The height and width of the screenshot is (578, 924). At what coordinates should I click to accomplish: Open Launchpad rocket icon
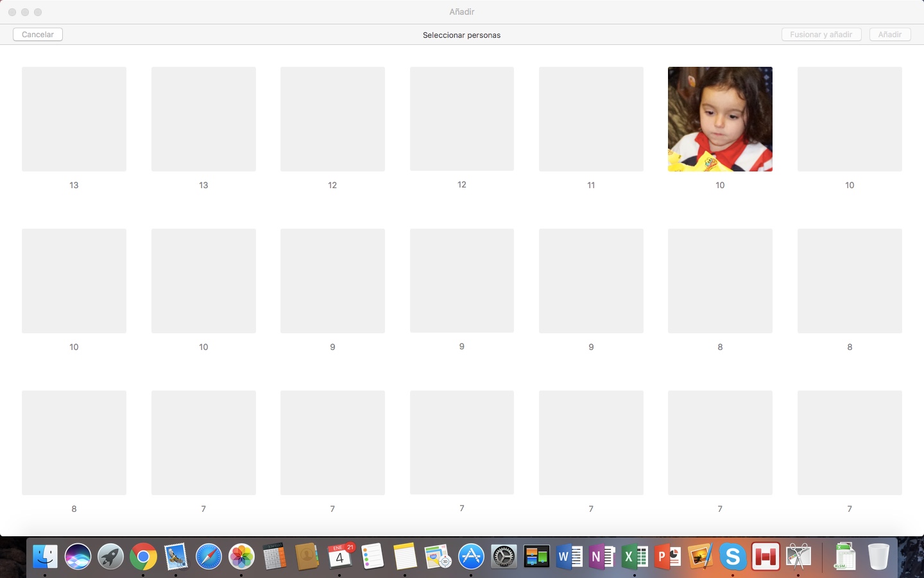pos(110,557)
